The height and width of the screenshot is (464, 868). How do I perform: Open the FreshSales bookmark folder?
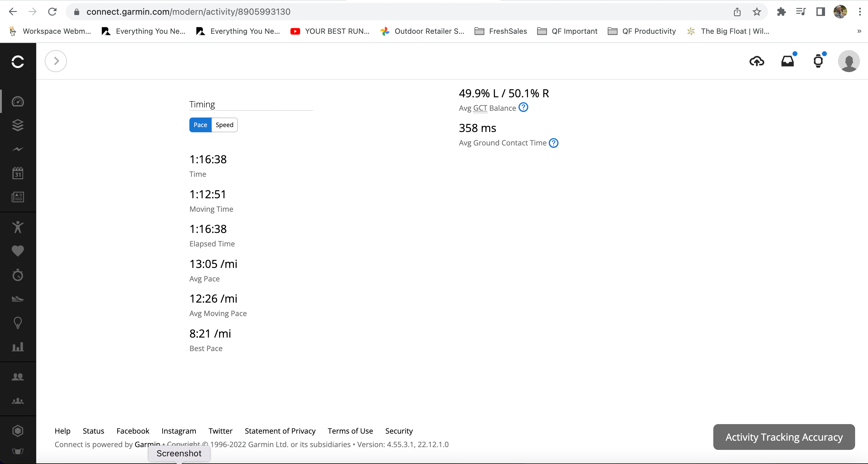pyautogui.click(x=501, y=31)
